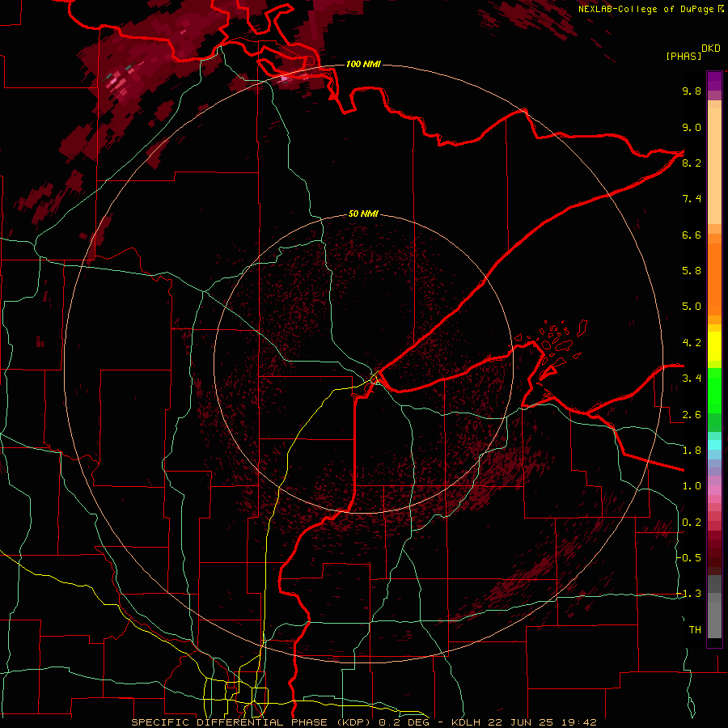Click the 50 NMI range ring label

363,214
